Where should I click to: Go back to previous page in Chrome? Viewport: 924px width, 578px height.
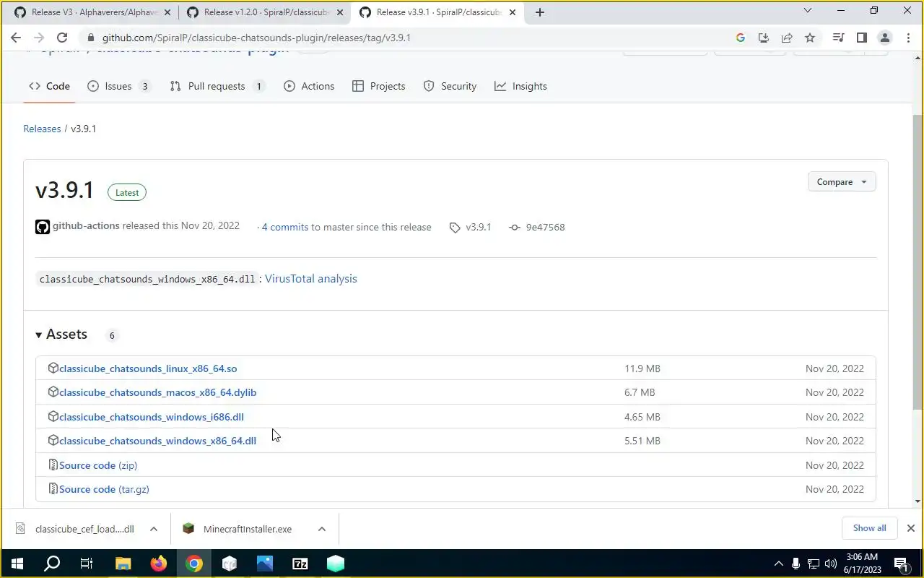(16, 38)
